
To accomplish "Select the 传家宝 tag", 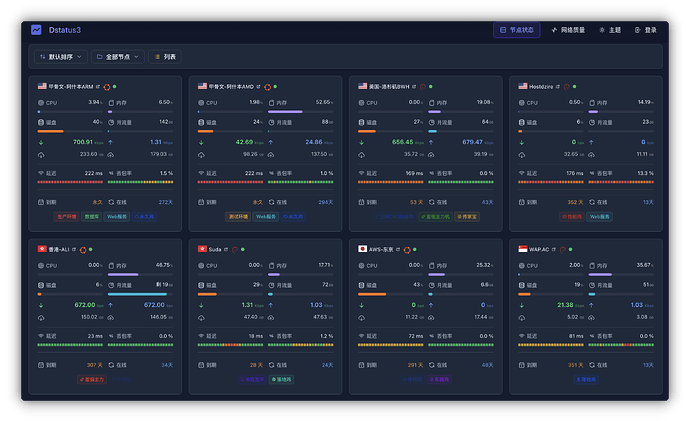I will click(467, 216).
